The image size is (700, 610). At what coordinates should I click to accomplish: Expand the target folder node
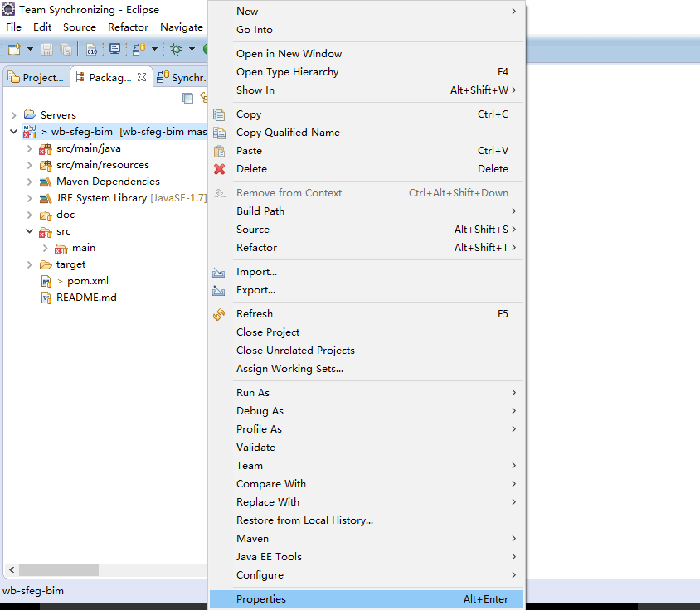point(30,264)
